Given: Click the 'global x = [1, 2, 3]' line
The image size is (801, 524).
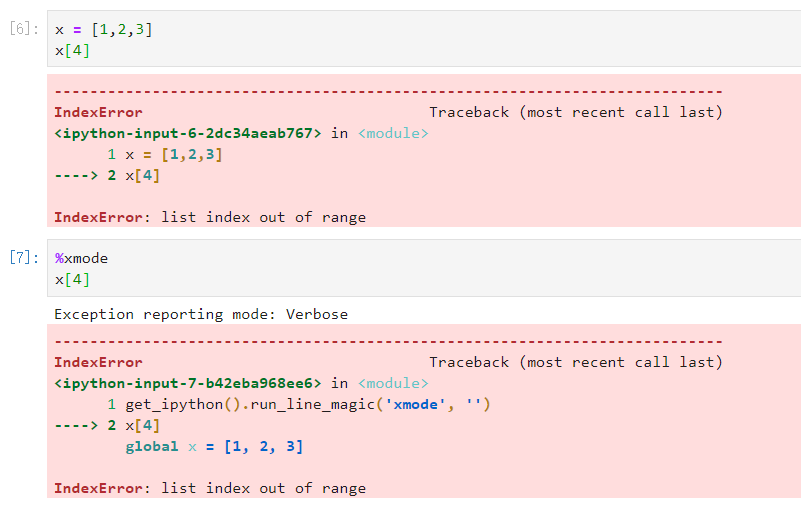Looking at the screenshot, I should [x=214, y=447].
